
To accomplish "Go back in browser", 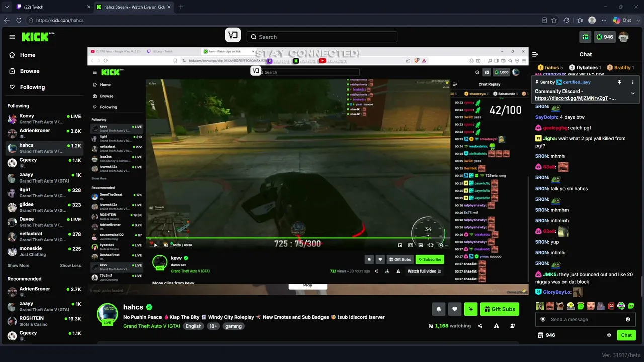I will pyautogui.click(x=7, y=20).
